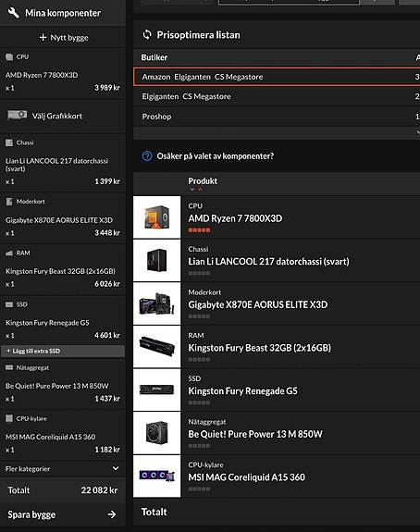The image size is (420, 532).
Task: Open the MSI MAG Coreliquid cooler thumbnail
Action: pos(156,476)
